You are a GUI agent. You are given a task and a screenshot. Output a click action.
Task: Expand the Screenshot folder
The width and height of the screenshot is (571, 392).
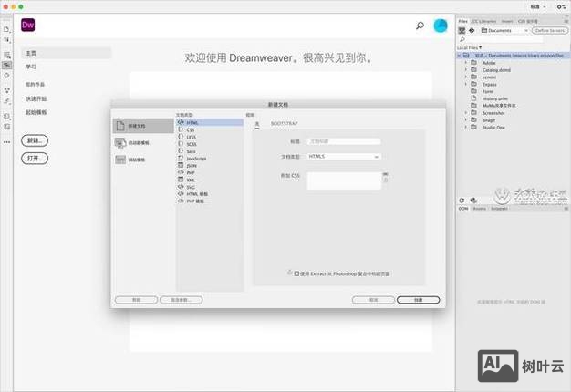click(x=466, y=113)
